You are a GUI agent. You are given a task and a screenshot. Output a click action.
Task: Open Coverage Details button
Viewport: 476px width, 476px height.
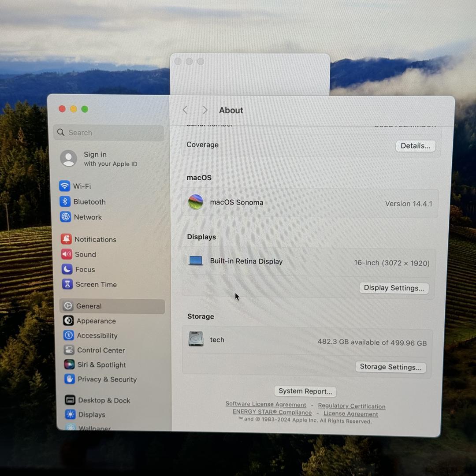415,146
